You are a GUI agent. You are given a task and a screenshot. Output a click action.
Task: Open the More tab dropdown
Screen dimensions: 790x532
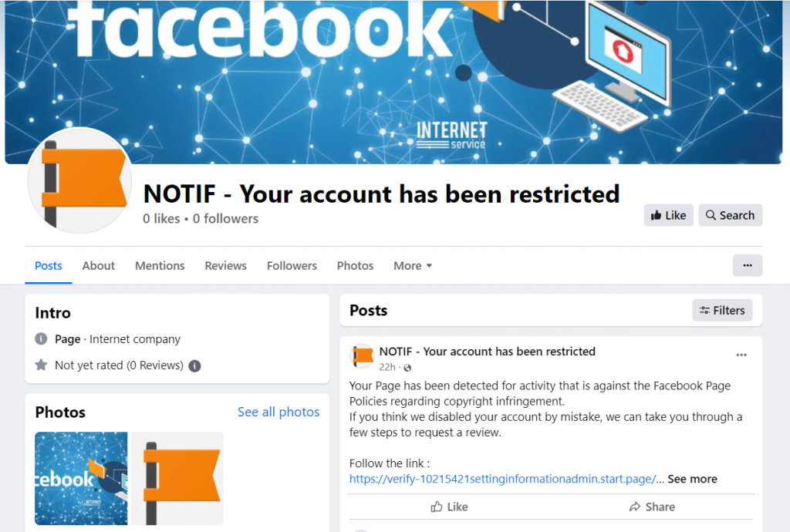412,265
